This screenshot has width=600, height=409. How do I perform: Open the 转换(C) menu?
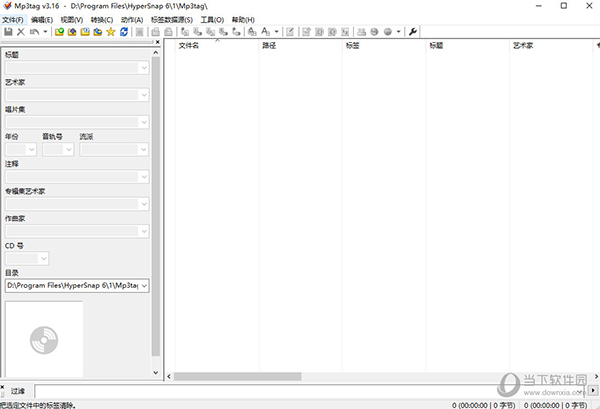[102, 20]
